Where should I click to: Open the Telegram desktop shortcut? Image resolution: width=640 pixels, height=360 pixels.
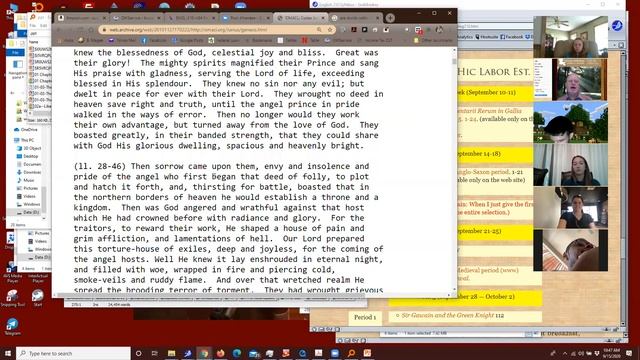[x=12, y=326]
